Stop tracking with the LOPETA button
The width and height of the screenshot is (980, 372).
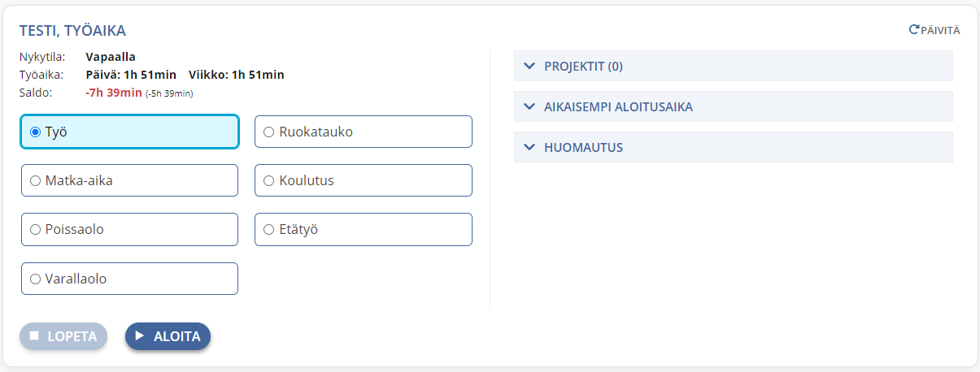63,336
